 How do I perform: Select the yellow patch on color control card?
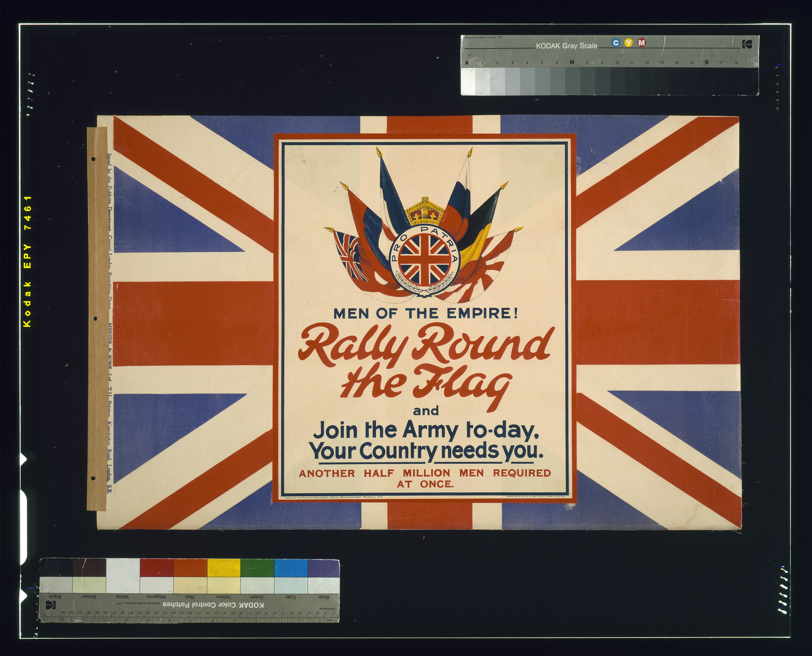pyautogui.click(x=223, y=568)
